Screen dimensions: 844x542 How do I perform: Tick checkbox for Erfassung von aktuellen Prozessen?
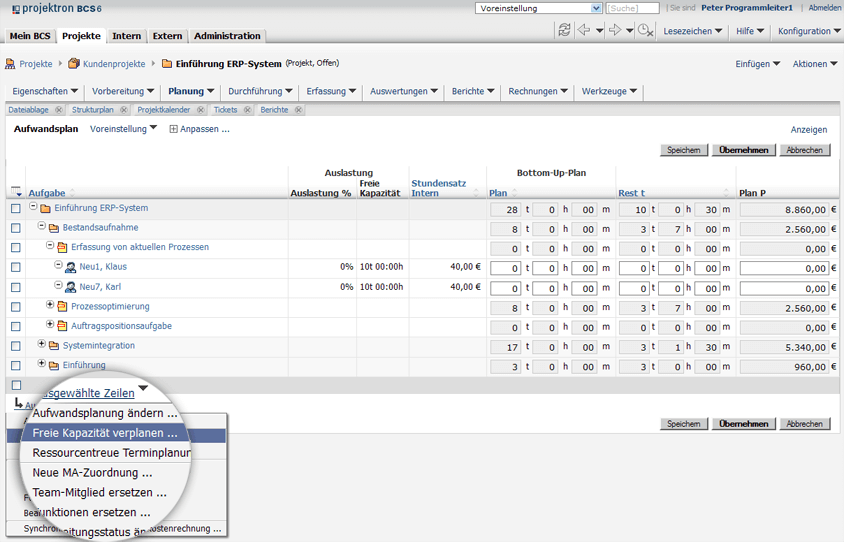(x=16, y=248)
